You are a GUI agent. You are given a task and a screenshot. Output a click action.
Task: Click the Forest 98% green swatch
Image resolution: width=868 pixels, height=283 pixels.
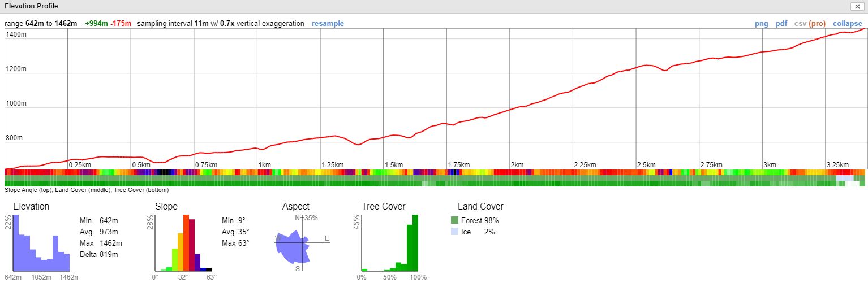tap(454, 221)
